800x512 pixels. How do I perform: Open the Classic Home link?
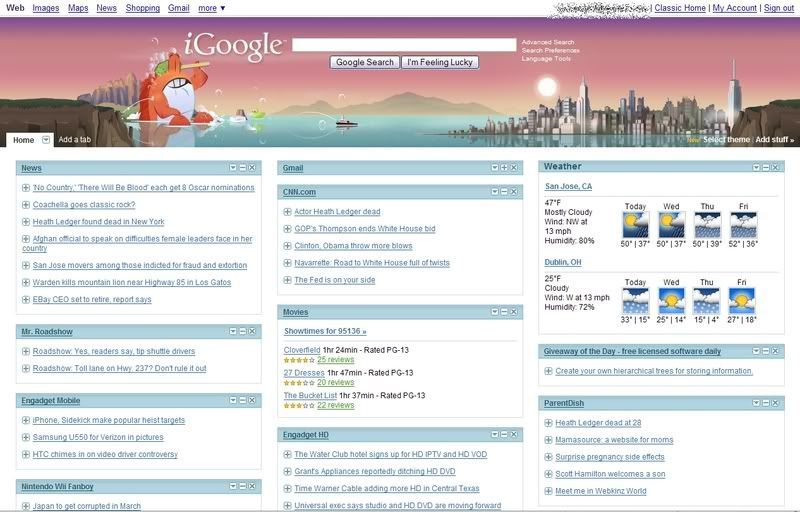[x=680, y=8]
